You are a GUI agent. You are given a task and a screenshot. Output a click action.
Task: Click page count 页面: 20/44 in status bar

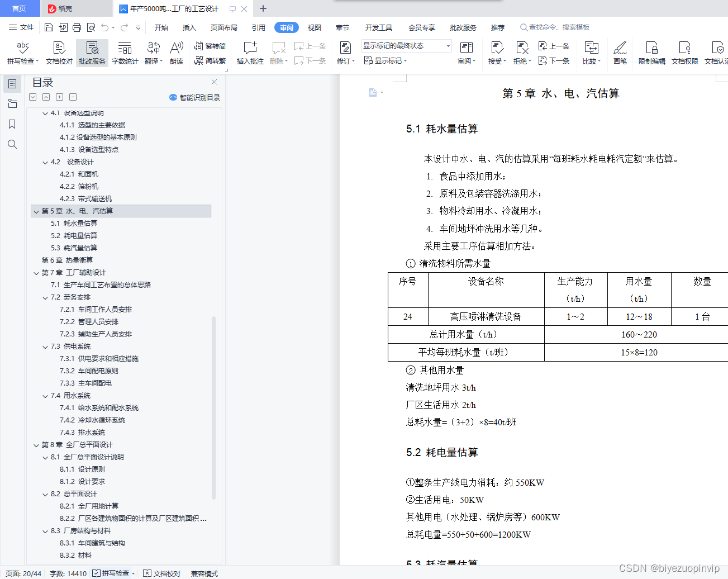pos(23,573)
